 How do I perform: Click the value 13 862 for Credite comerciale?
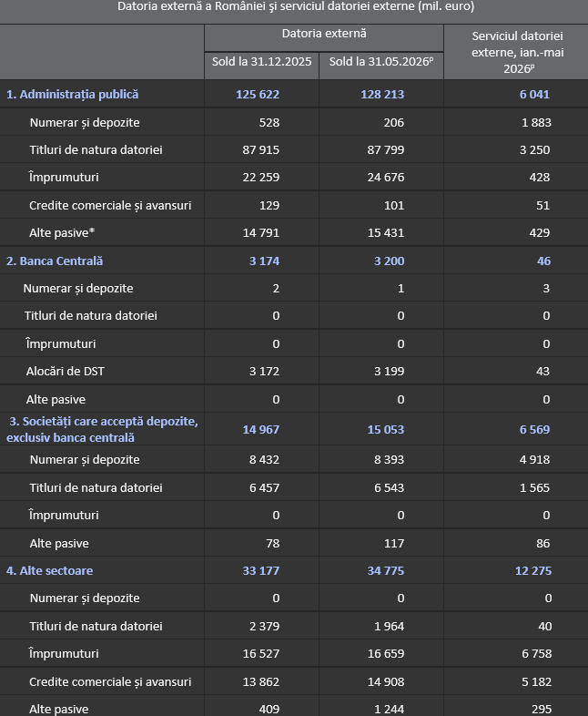(260, 681)
